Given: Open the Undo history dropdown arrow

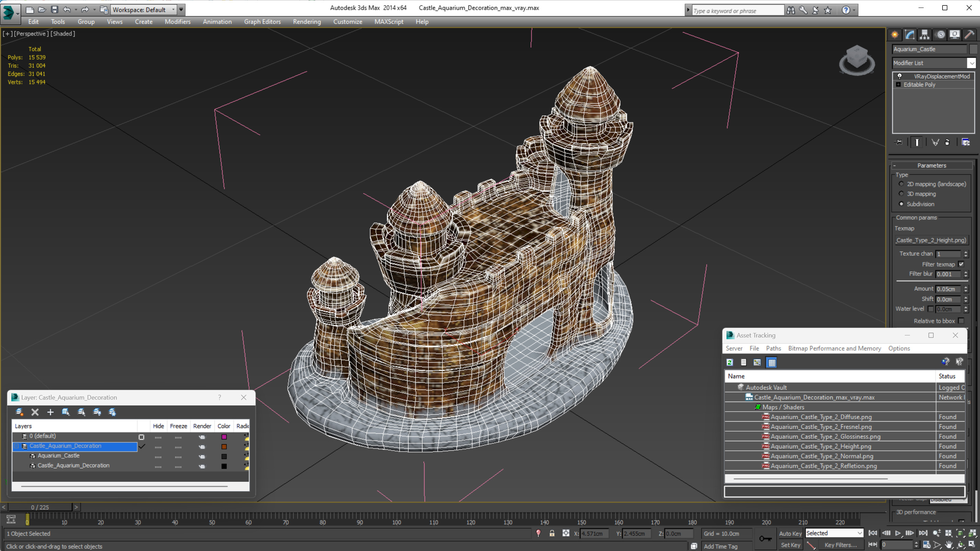Looking at the screenshot, I should tap(76, 10).
